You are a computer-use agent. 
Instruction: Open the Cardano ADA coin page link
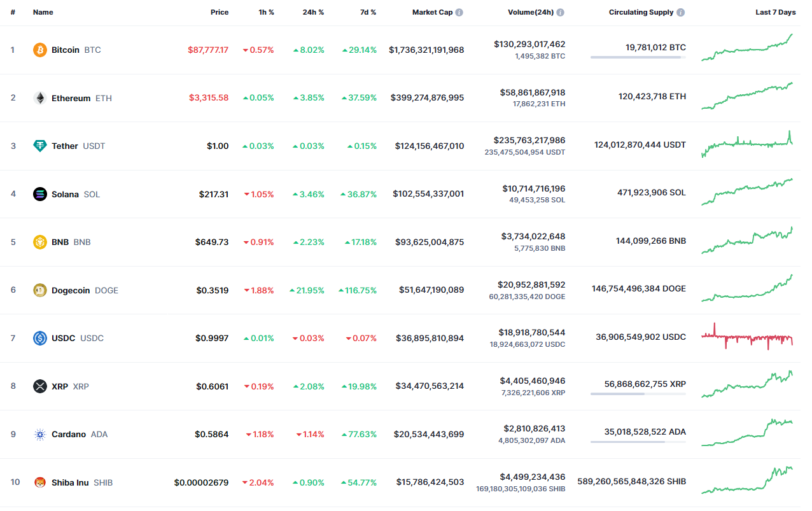click(71, 434)
